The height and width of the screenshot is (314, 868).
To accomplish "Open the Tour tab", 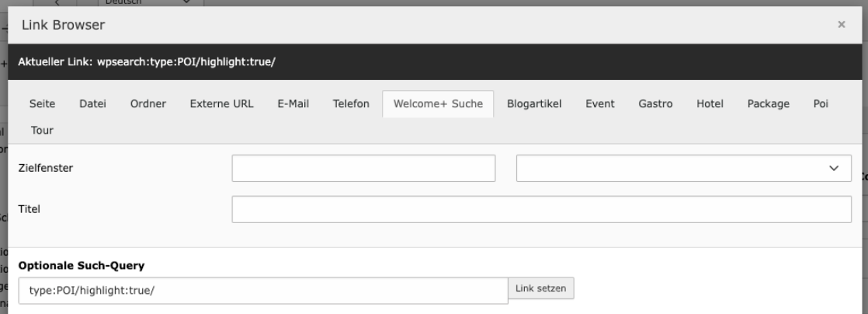I will [42, 131].
